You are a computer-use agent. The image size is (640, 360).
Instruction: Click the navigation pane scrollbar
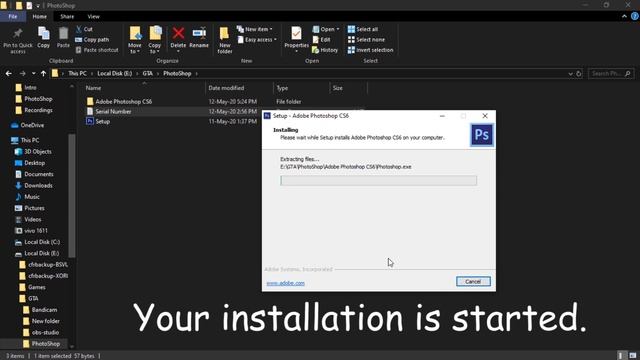tap(72, 196)
